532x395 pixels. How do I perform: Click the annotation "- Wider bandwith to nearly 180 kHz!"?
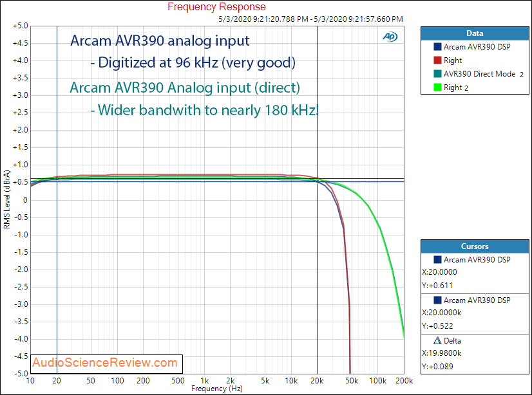(x=204, y=110)
